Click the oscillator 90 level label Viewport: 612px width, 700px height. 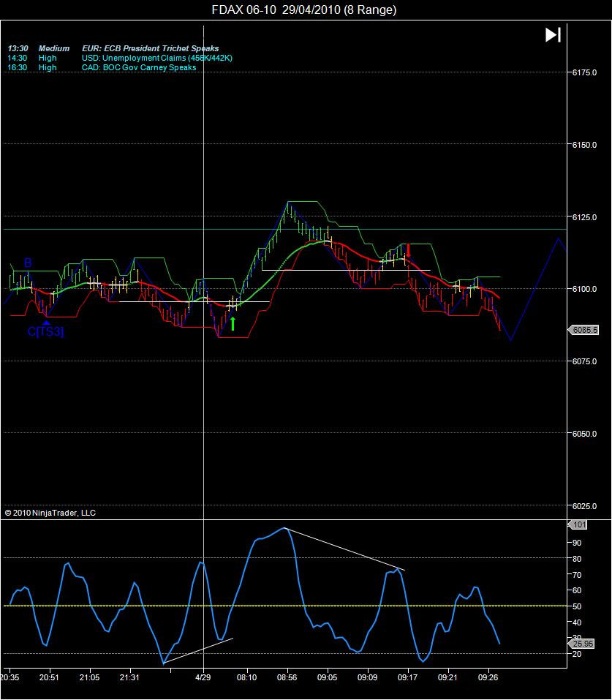point(577,543)
